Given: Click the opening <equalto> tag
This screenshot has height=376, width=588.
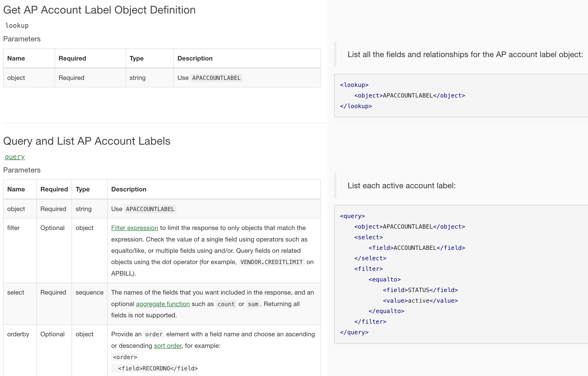Looking at the screenshot, I should click(385, 279).
